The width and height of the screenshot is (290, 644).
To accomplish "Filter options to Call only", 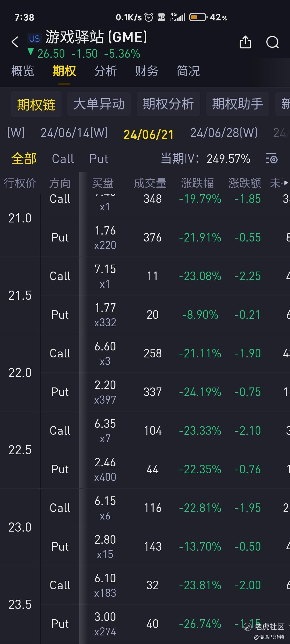I will [63, 159].
